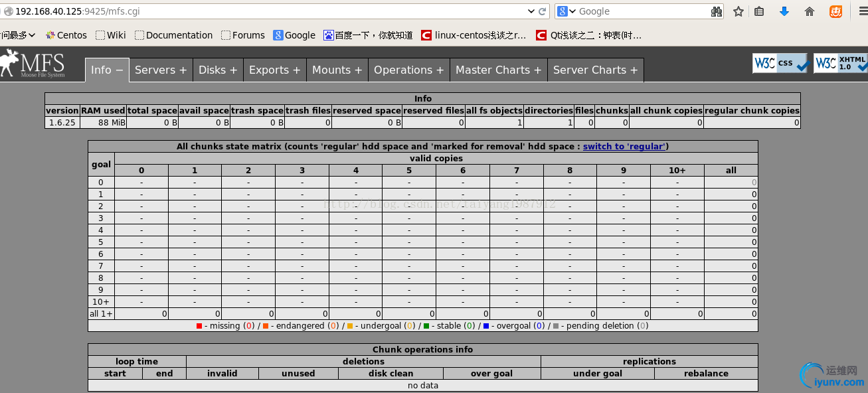Screen dimensions: 868x393
Task: Show bookmarks list icon
Action: click(759, 11)
